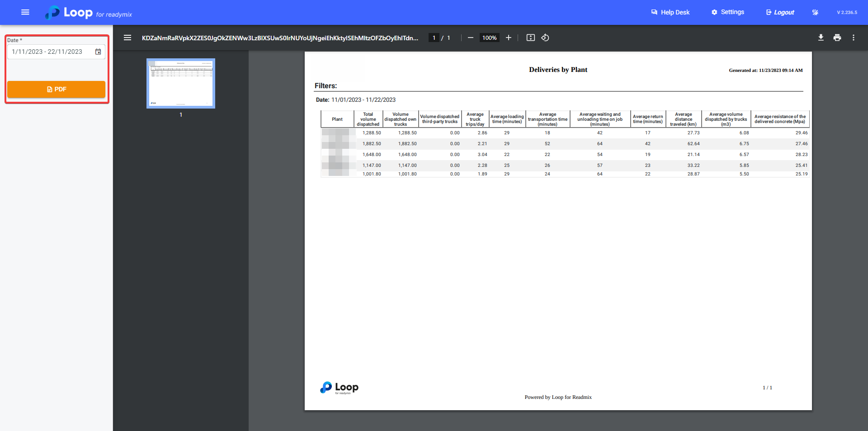The image size is (868, 431).
Task: Open Settings from the top bar
Action: pos(728,12)
